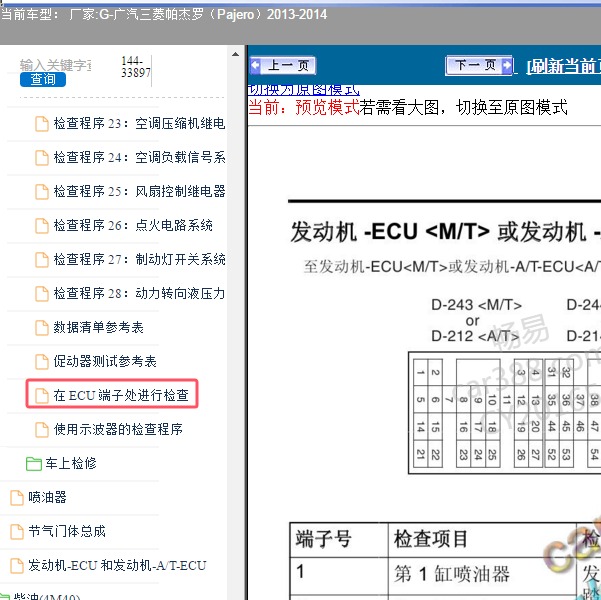Click page icon beside 数据清单参考表
This screenshot has width=601, height=600.
pos(42,328)
